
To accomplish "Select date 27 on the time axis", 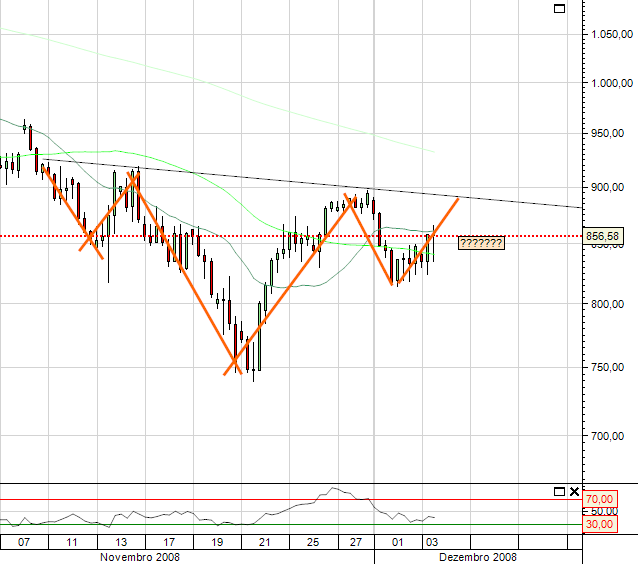I will coord(356,542).
